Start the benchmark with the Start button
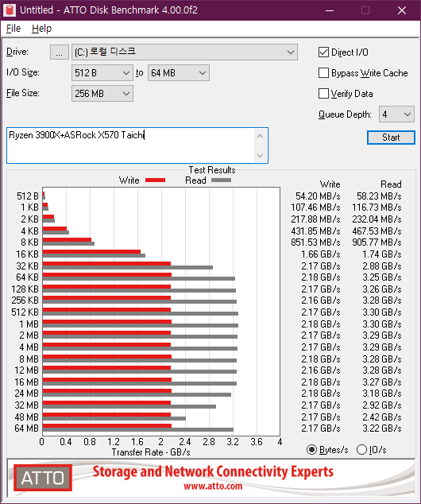 tap(391, 138)
